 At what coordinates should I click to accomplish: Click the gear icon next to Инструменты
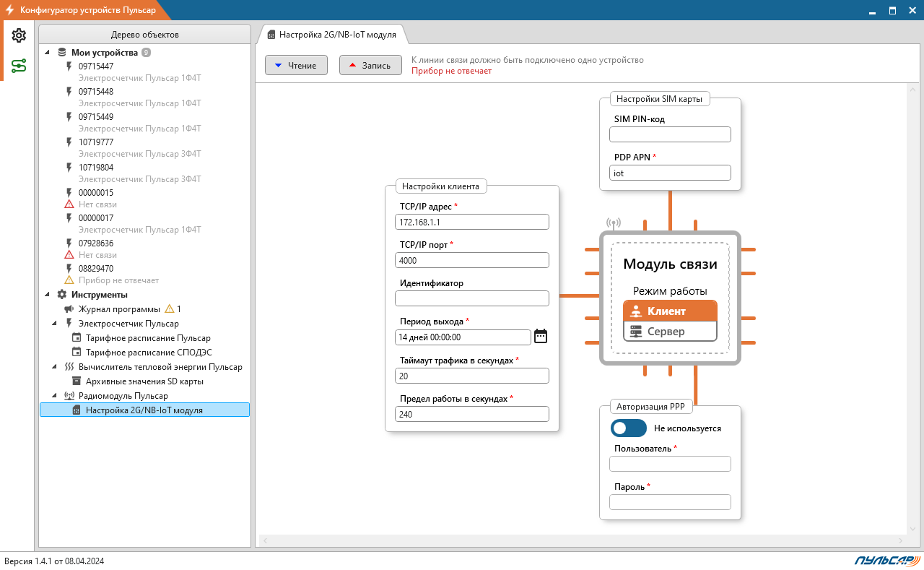[x=62, y=295]
